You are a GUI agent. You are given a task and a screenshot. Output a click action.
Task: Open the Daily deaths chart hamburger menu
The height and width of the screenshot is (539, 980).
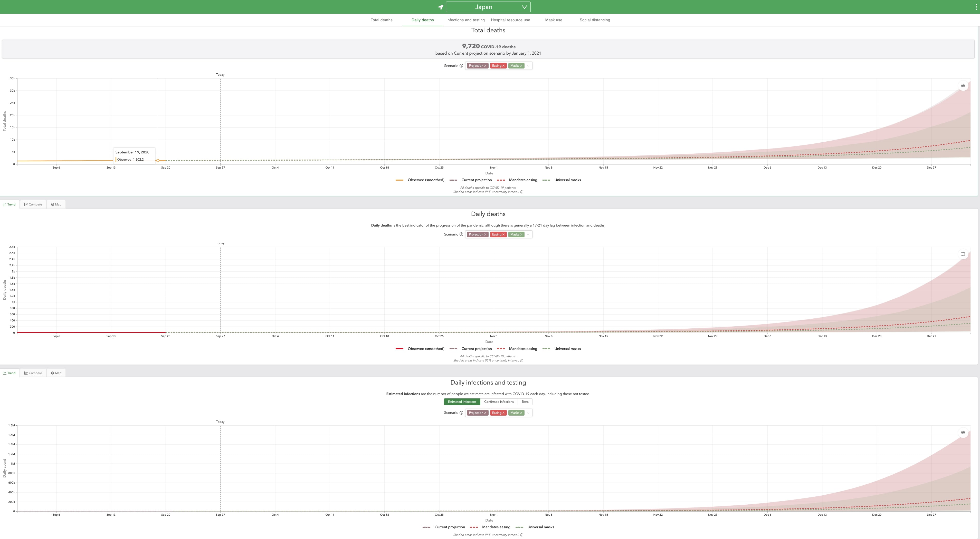pyautogui.click(x=963, y=254)
